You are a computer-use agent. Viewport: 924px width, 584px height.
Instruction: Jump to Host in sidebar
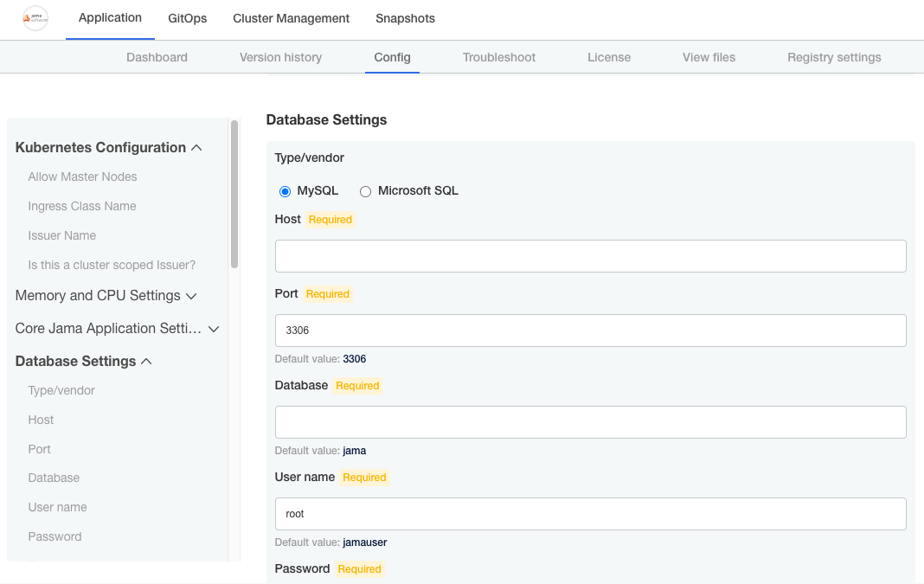(41, 420)
